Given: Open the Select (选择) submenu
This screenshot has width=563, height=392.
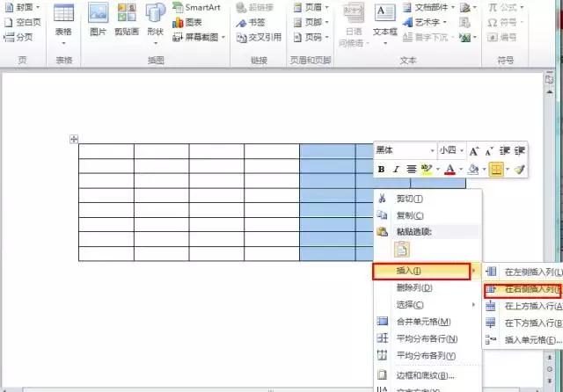Looking at the screenshot, I should (428, 304).
